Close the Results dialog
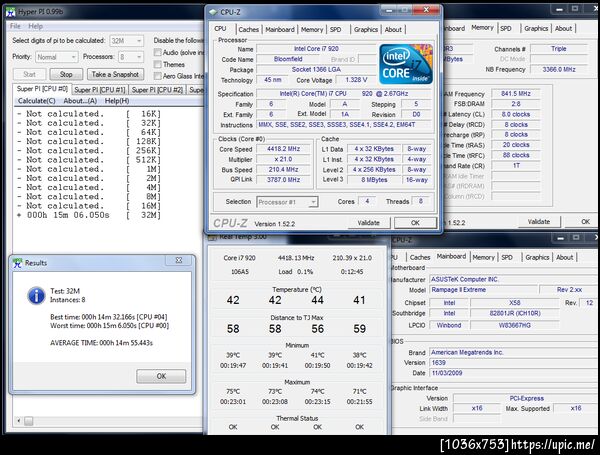This screenshot has height=455, width=600. pos(178,260)
